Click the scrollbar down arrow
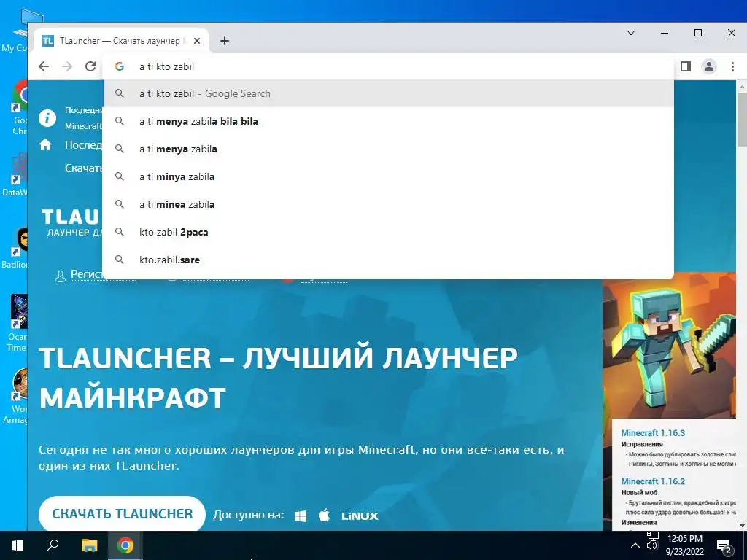The height and width of the screenshot is (560, 747). click(x=742, y=525)
